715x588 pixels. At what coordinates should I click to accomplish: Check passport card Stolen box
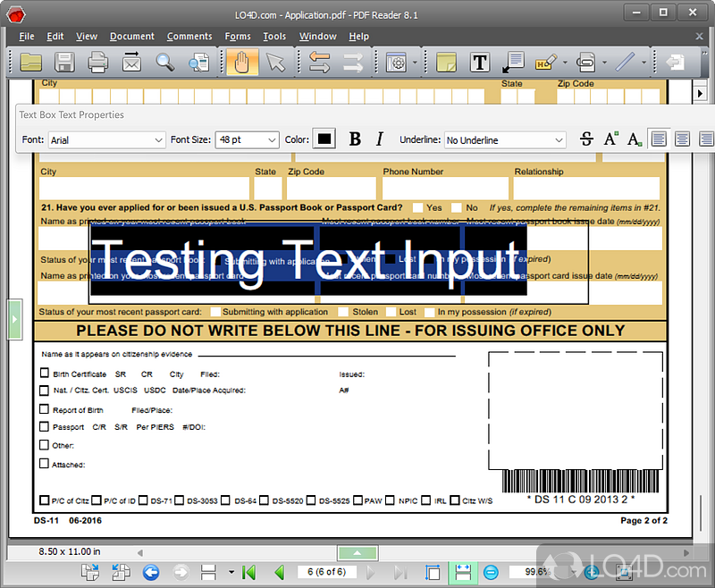(x=343, y=312)
